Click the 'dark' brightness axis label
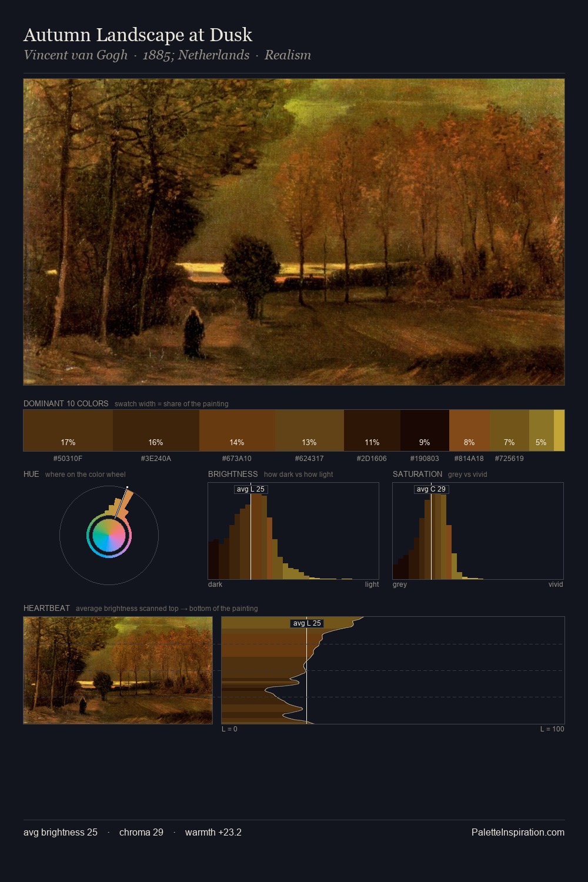This screenshot has height=882, width=588. point(215,584)
